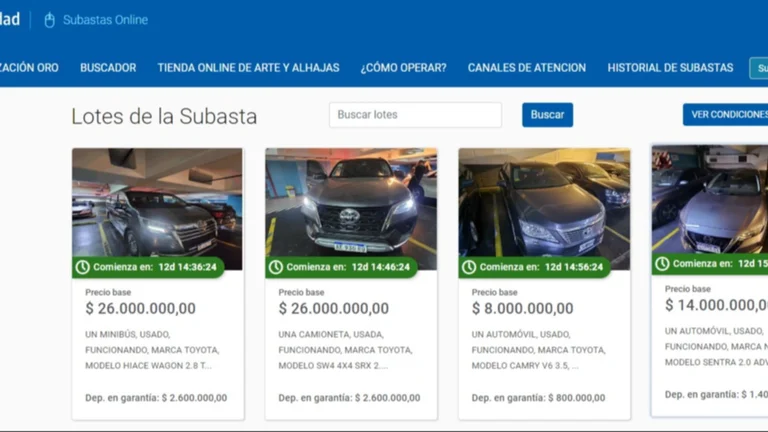Viewport: 768px width, 432px height.
Task: Open the Nissan Sentra photo
Action: [x=710, y=206]
